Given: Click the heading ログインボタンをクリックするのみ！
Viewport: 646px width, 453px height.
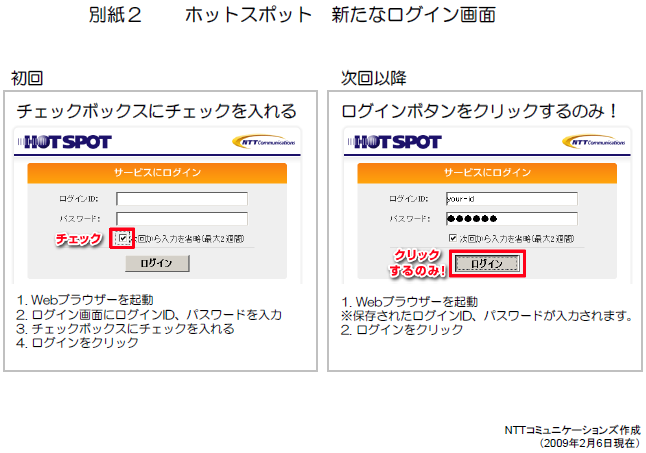Looking at the screenshot, I should [x=480, y=111].
